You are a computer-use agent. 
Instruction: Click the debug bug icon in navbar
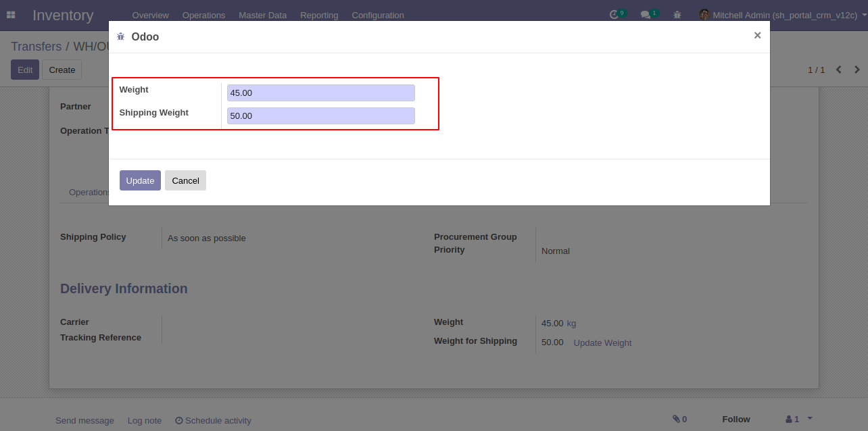(x=677, y=15)
